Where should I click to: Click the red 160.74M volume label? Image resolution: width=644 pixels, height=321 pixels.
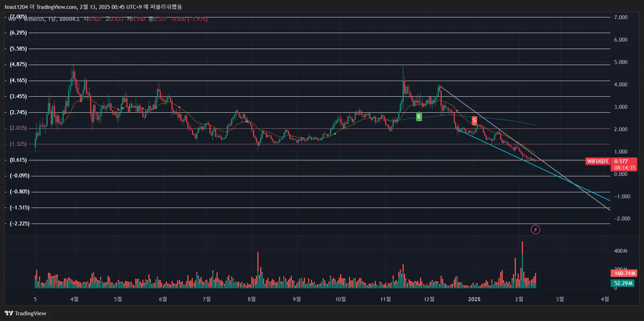[624, 273]
